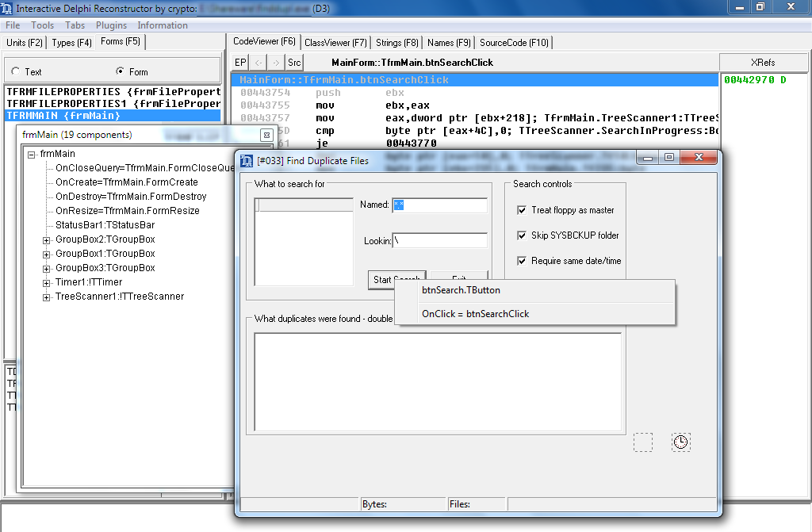Click the forward arrow in CodeViewer

tap(276, 63)
